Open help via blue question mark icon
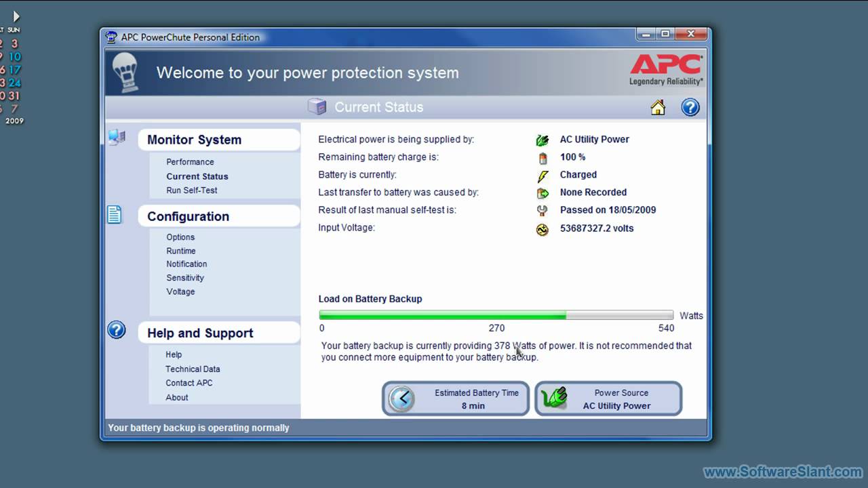 click(690, 107)
